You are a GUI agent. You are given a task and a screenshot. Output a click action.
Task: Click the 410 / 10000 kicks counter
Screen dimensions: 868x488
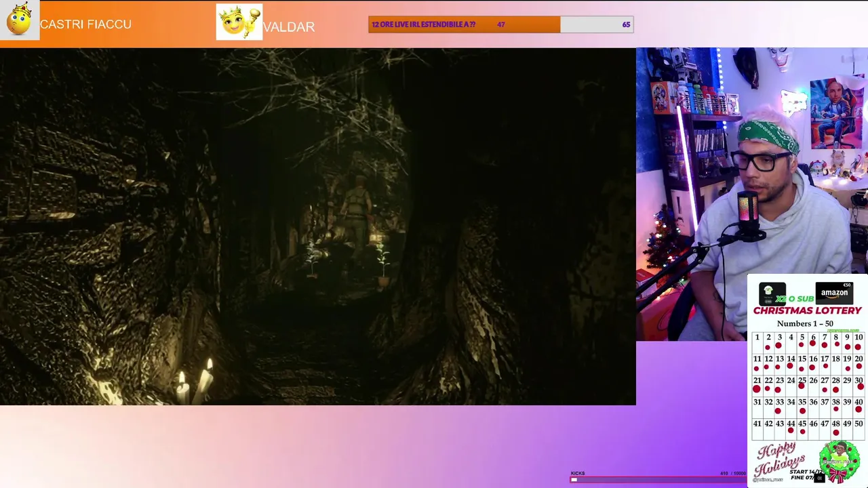coord(733,473)
